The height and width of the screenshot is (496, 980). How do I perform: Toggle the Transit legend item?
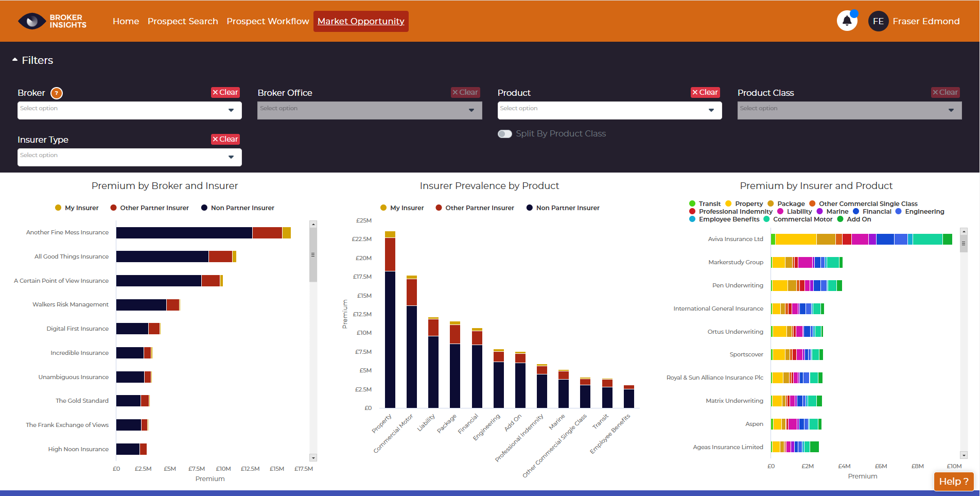point(705,204)
